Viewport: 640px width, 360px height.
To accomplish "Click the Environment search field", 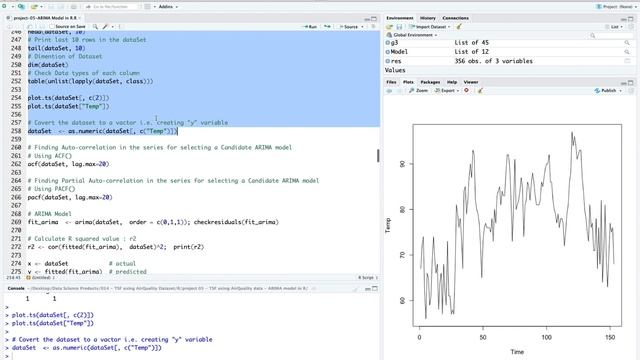I will tap(612, 36).
